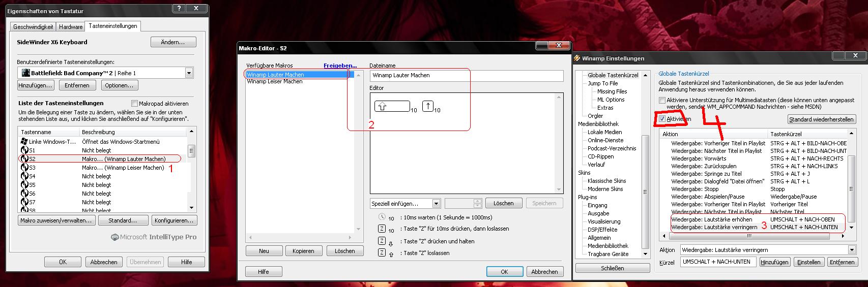Click Standard wiederherstellen in Winamp settings
The image size is (868, 287).
tap(821, 119)
